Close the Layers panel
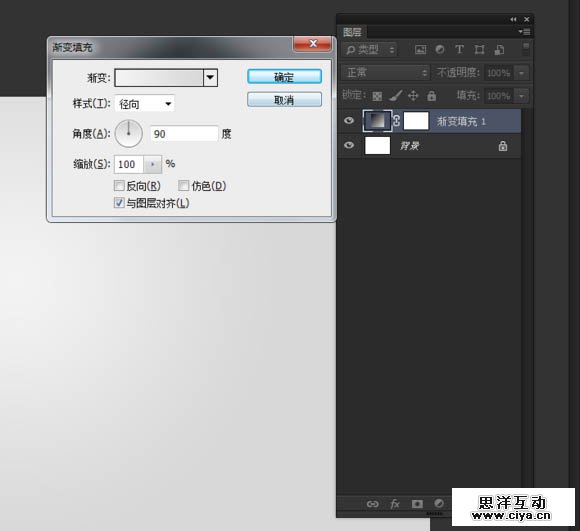This screenshot has width=580, height=531. [527, 19]
